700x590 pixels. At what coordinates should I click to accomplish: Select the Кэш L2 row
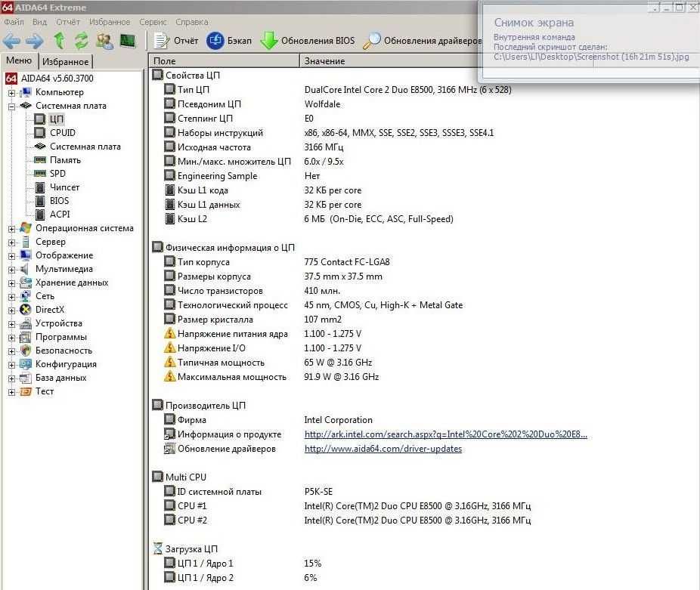click(x=309, y=219)
